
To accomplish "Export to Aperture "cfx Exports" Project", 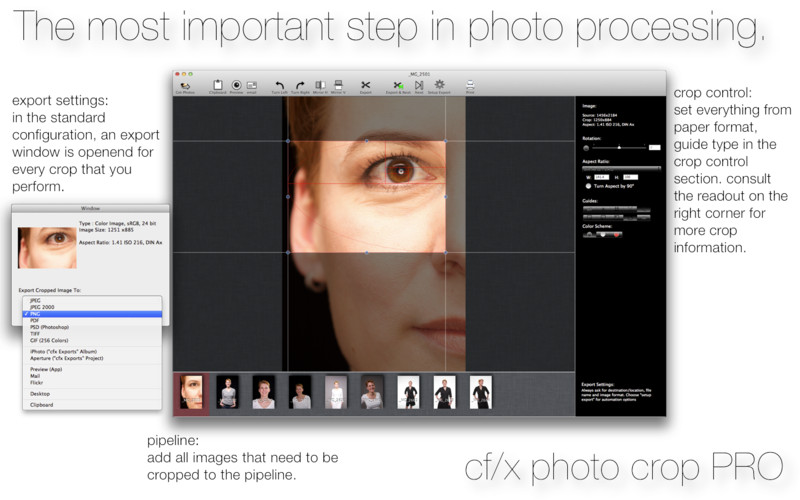I will coord(92,358).
